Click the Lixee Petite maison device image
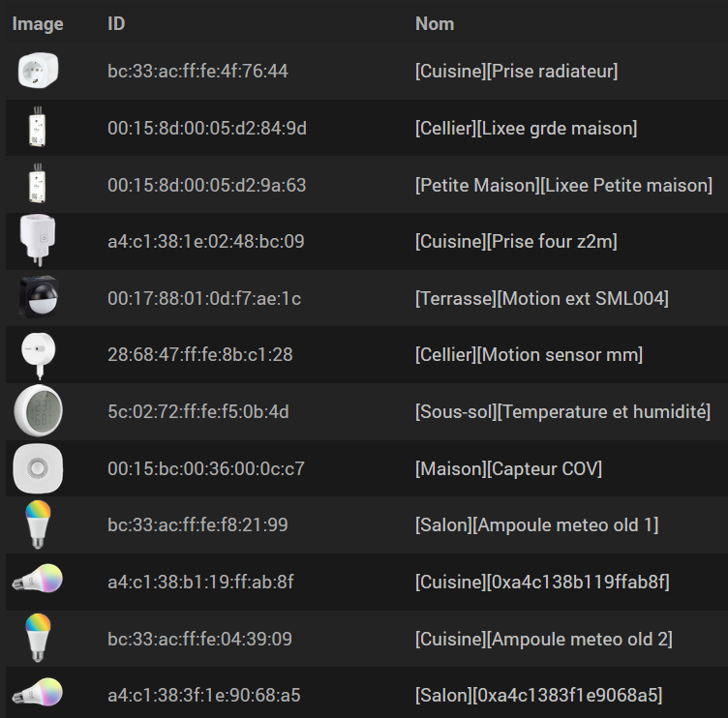The image size is (728, 718). pos(37,184)
